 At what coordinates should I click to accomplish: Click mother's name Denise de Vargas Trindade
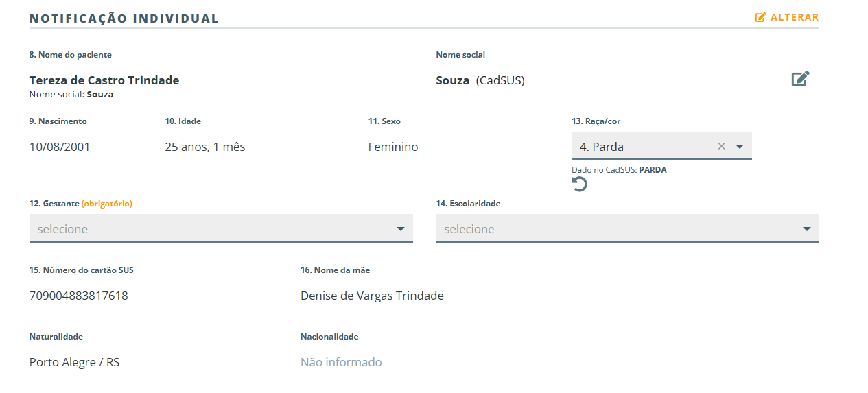tap(372, 296)
